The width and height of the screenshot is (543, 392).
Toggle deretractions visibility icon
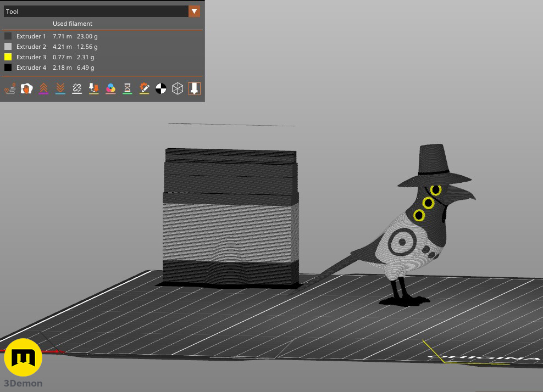click(x=60, y=88)
